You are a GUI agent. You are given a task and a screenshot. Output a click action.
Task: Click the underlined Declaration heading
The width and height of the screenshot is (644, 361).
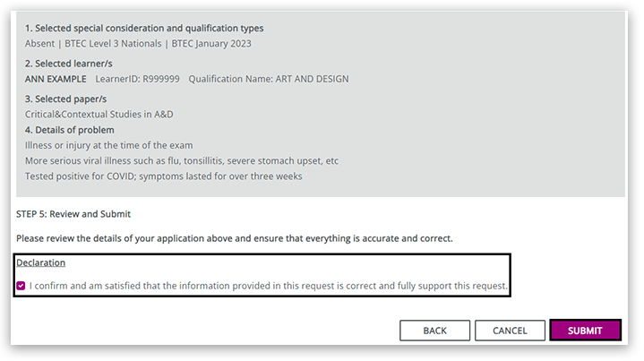click(40, 263)
